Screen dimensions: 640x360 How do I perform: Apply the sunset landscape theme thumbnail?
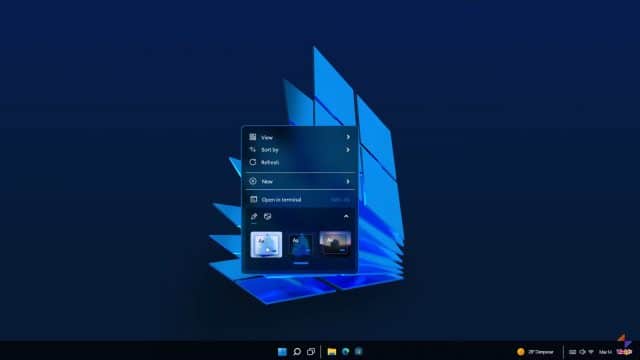[x=335, y=243]
